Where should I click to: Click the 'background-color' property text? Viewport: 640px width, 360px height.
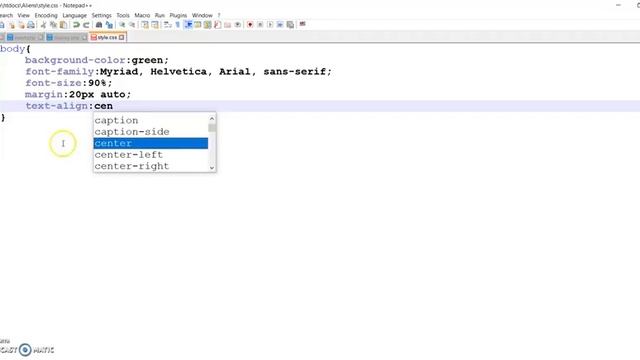pyautogui.click(x=75, y=60)
